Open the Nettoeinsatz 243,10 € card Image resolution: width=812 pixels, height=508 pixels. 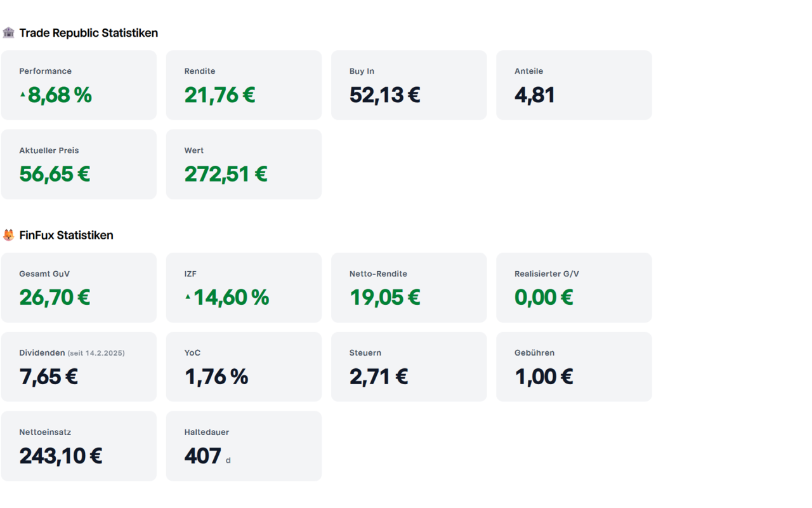click(79, 446)
